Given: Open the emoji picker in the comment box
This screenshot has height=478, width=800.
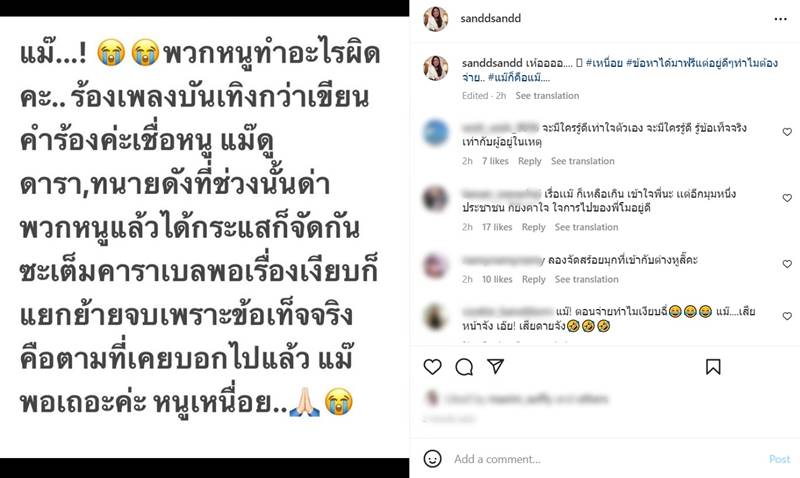Looking at the screenshot, I should [x=432, y=459].
